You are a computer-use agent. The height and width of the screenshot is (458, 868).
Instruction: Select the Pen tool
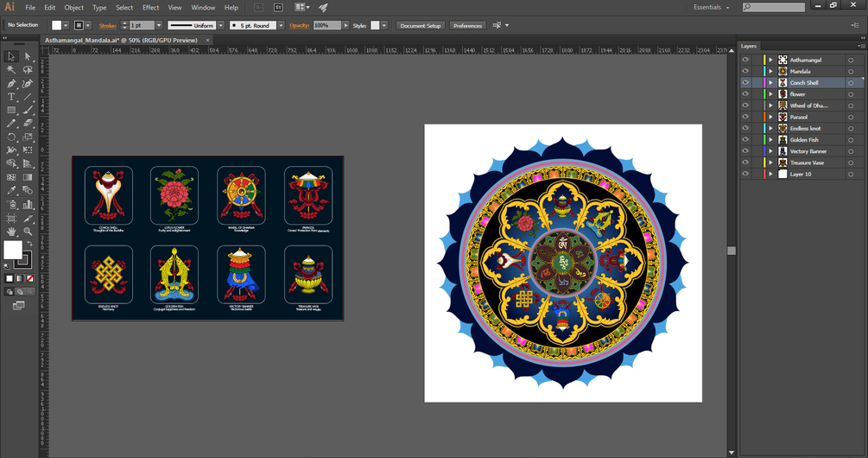(11, 84)
